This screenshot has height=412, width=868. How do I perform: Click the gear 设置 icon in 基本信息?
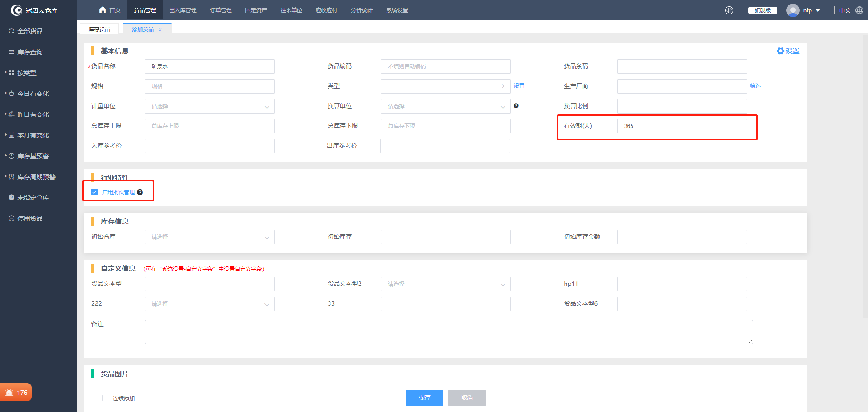[x=780, y=51]
